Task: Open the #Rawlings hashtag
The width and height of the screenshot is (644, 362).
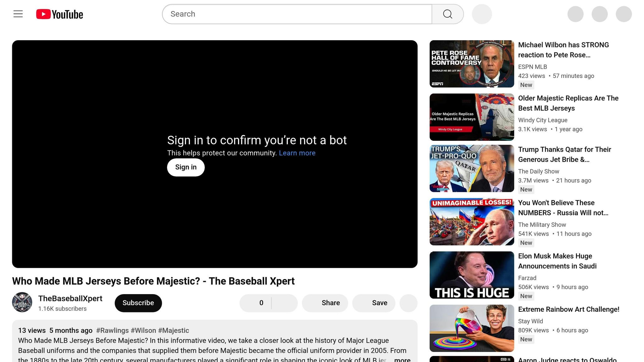Action: click(112, 331)
